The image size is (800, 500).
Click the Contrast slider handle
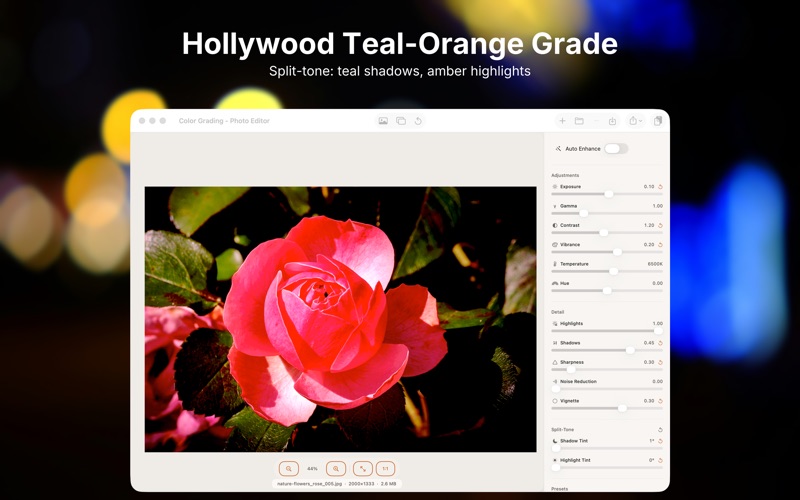604,233
